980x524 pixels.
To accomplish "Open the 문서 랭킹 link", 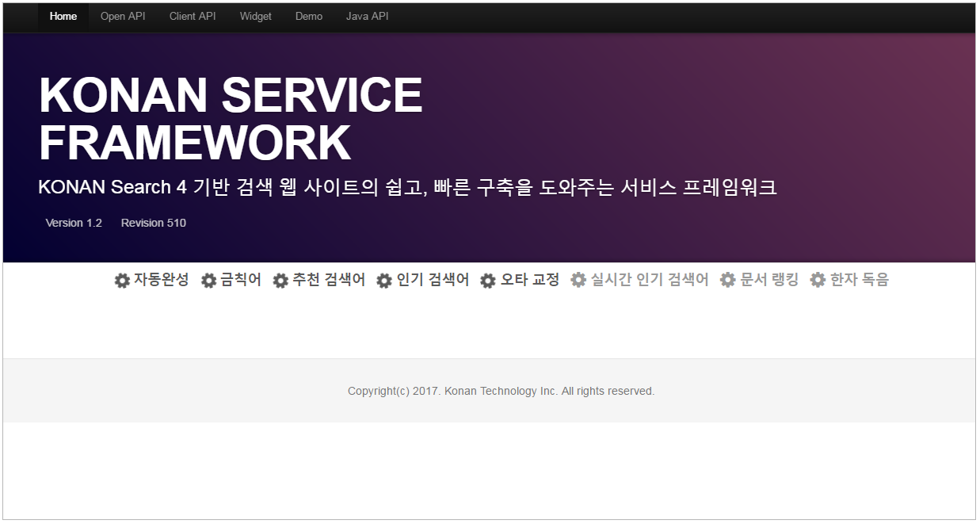I will pyautogui.click(x=769, y=280).
